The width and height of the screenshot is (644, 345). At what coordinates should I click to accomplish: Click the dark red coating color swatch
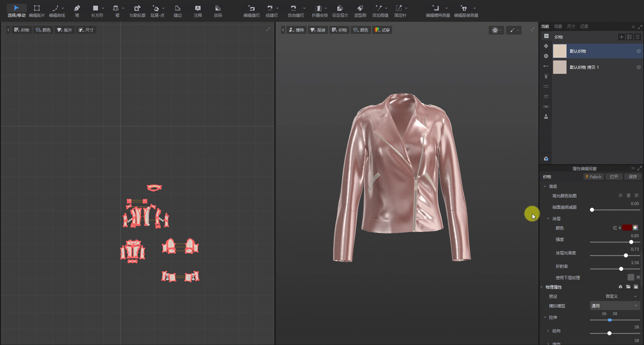(x=627, y=228)
